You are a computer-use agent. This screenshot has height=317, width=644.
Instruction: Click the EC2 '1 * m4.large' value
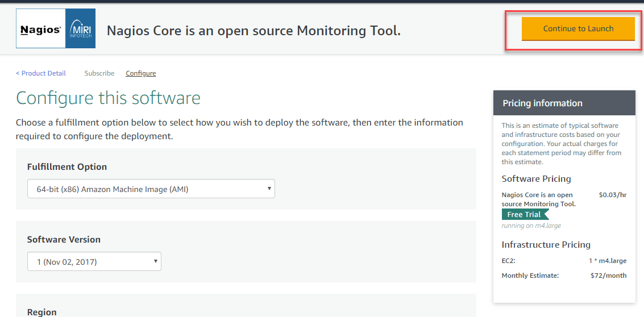pyautogui.click(x=607, y=261)
